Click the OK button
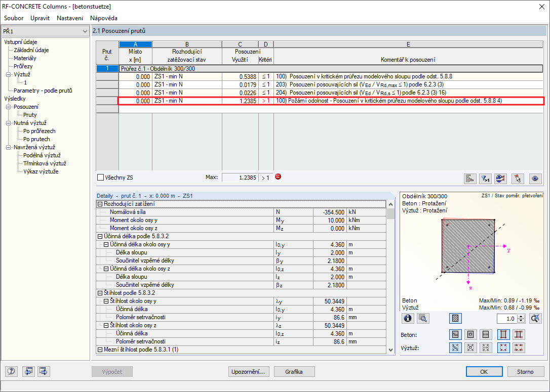 click(x=484, y=372)
